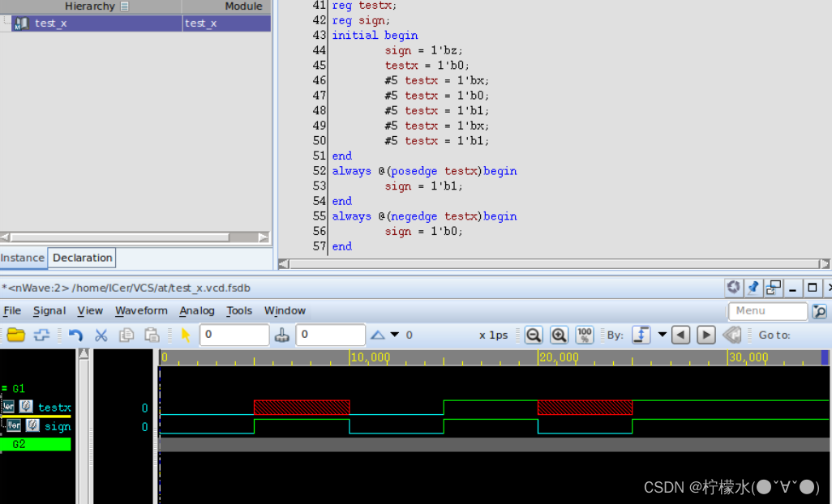Viewport: 832px width, 504px height.
Task: Zoom out of the waveform view
Action: [x=534, y=335]
